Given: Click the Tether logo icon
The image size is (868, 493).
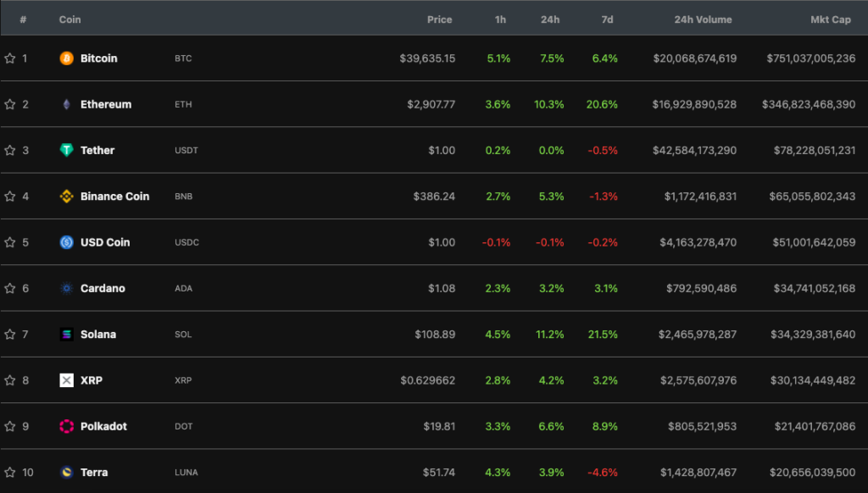Looking at the screenshot, I should (x=66, y=150).
